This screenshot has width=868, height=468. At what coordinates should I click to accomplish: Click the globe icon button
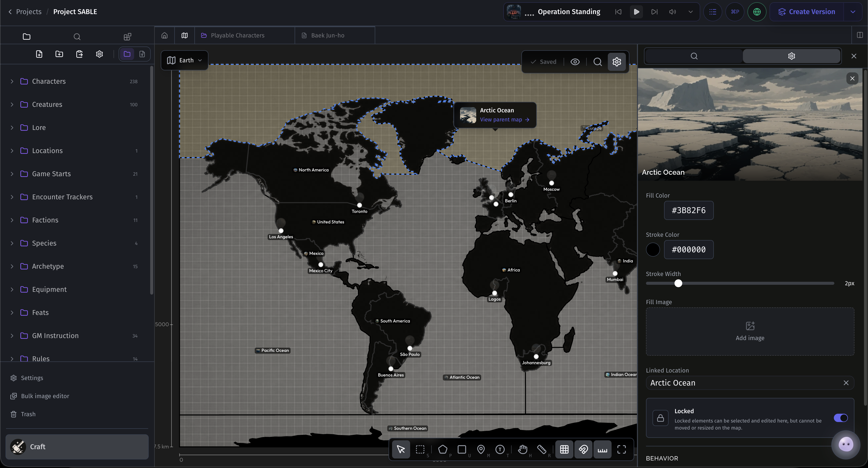[757, 12]
